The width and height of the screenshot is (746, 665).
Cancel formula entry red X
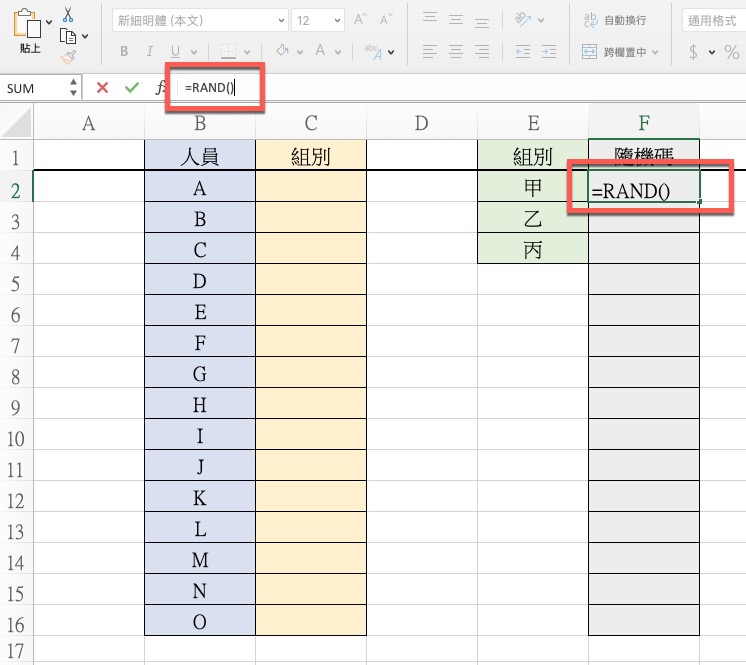pos(102,88)
